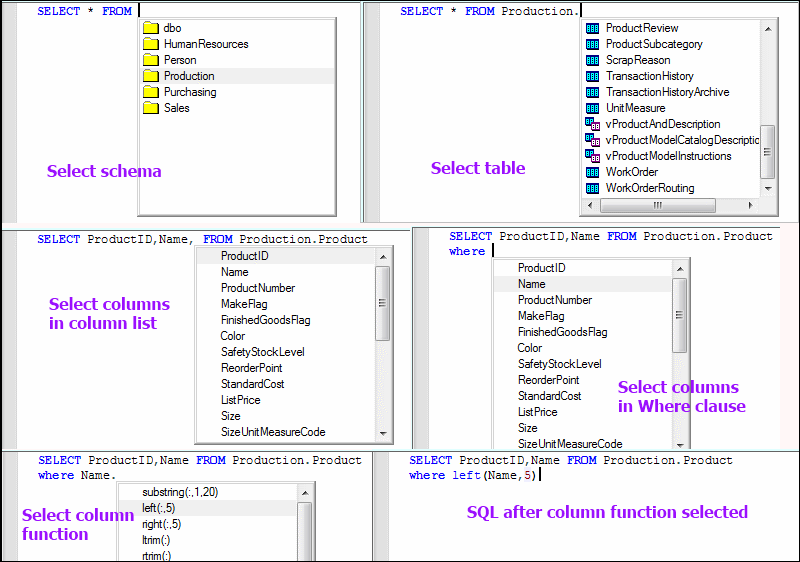Select SizeUnitMeasureCode in column list popup
Image resolution: width=800 pixels, height=562 pixels.
[273, 432]
